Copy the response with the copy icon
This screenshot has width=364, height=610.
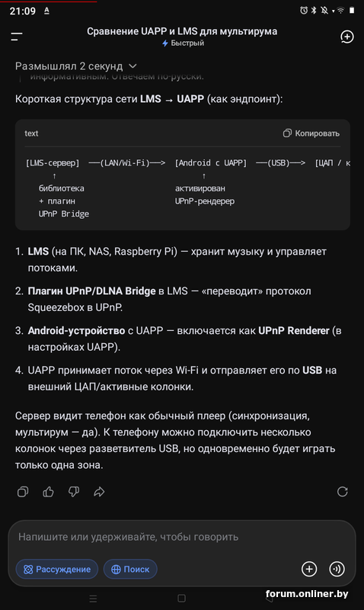23,492
